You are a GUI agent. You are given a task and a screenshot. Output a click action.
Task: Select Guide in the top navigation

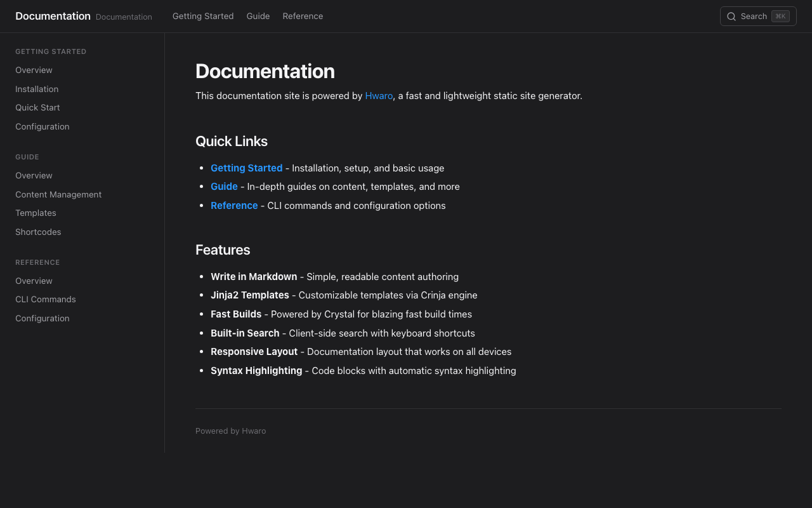(258, 17)
